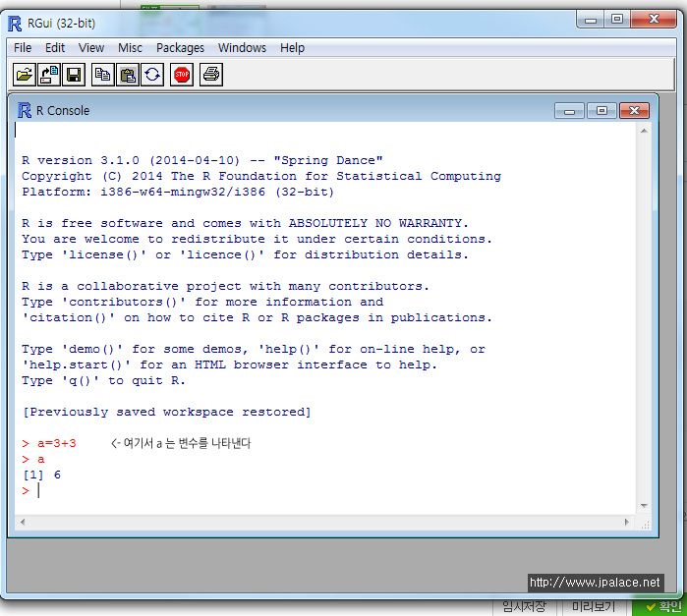This screenshot has height=616, width=687.
Task: Click the 'Copyright (C) 2014' line
Action: [261, 176]
